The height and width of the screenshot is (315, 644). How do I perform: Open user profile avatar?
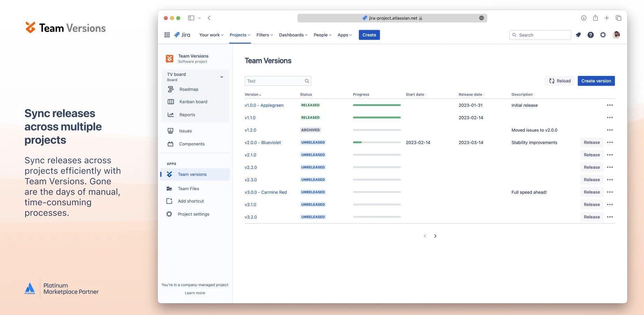616,35
